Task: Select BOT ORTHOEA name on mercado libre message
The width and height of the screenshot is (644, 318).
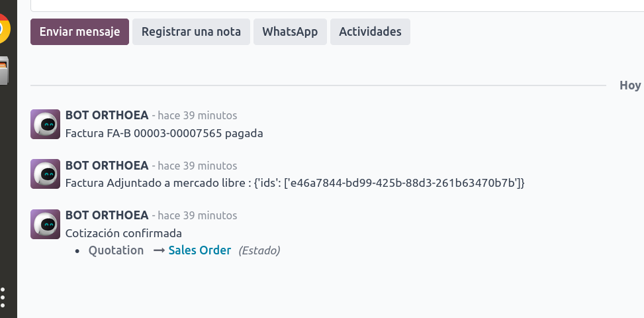Action: (x=107, y=166)
